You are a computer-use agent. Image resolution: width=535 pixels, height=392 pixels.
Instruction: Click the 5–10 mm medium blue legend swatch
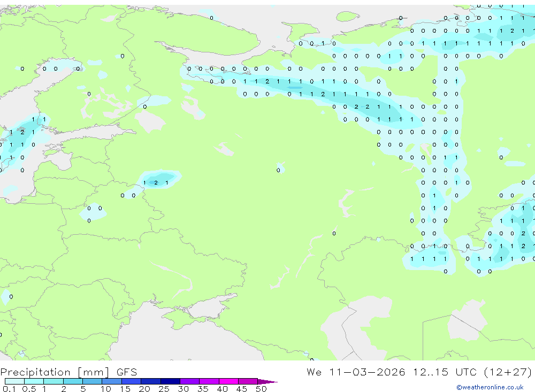93,381
